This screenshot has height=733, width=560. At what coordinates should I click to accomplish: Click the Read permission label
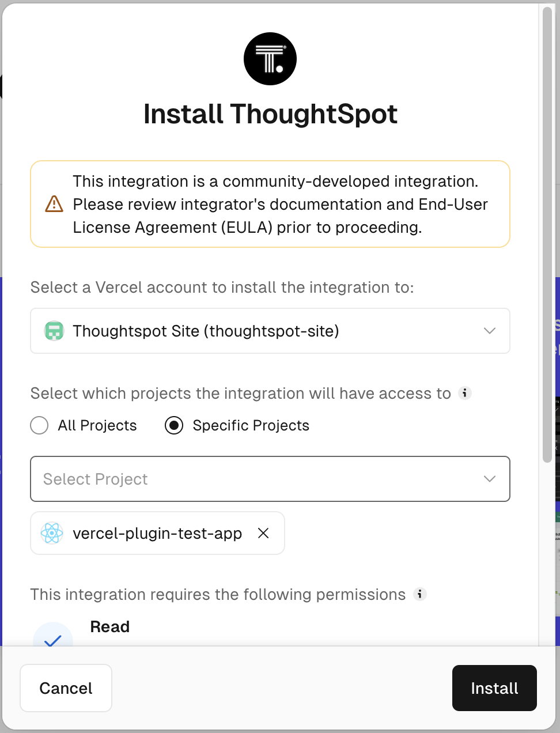coord(110,627)
